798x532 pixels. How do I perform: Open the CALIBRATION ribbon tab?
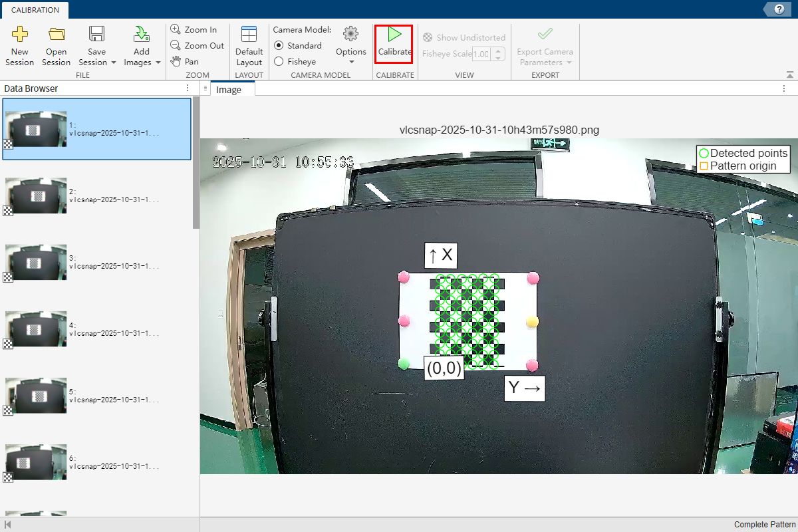coord(35,10)
